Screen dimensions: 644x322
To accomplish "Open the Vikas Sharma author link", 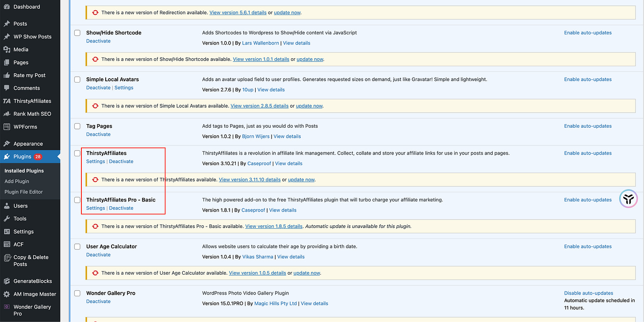I will tap(258, 257).
